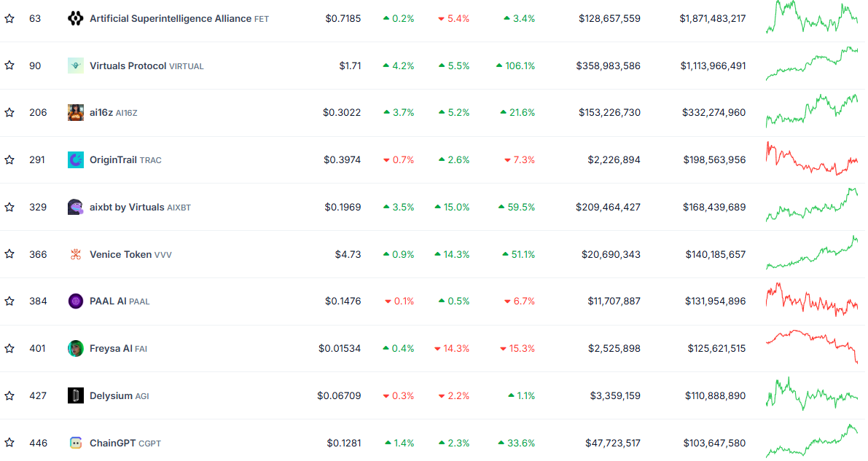View Venice Token sparkline chart

point(812,253)
